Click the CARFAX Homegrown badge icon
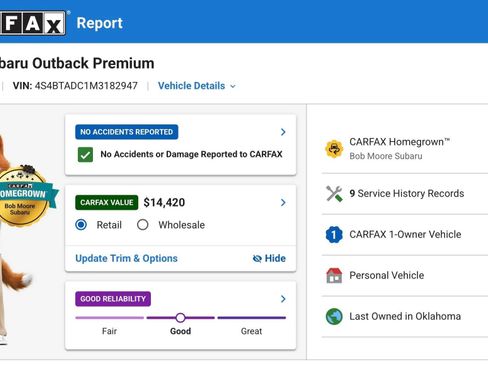The height and width of the screenshot is (366, 488). click(x=334, y=149)
